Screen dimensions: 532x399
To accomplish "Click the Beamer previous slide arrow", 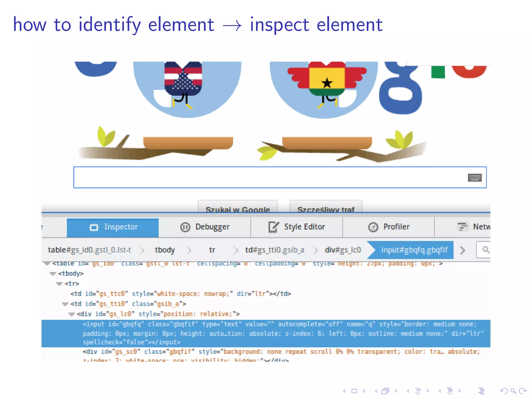I will (344, 391).
